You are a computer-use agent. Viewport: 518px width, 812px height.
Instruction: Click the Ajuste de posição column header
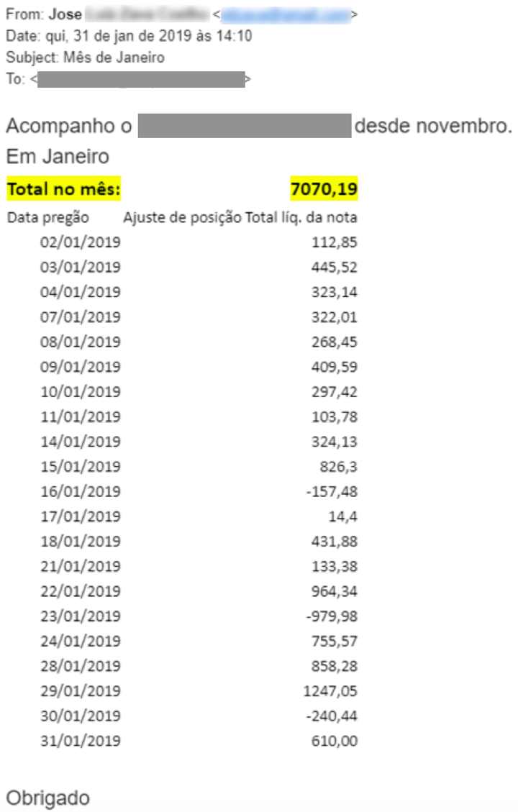coord(182,217)
